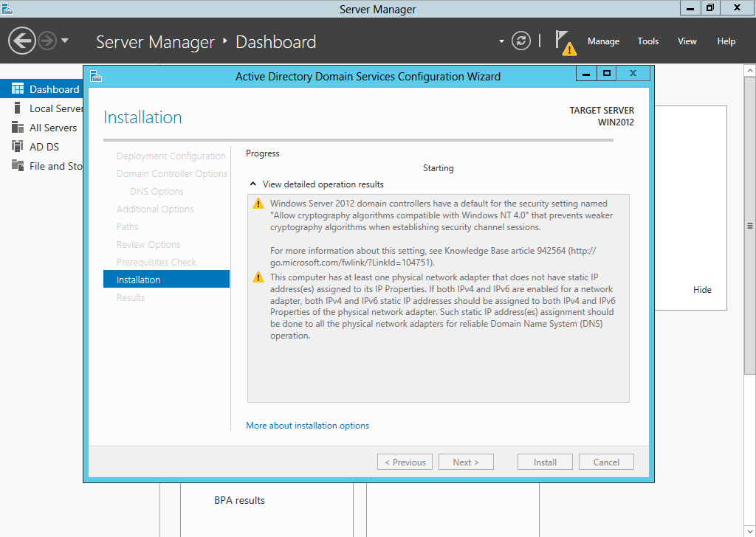756x537 pixels.
Task: Select the DNS Options step
Action: click(157, 191)
